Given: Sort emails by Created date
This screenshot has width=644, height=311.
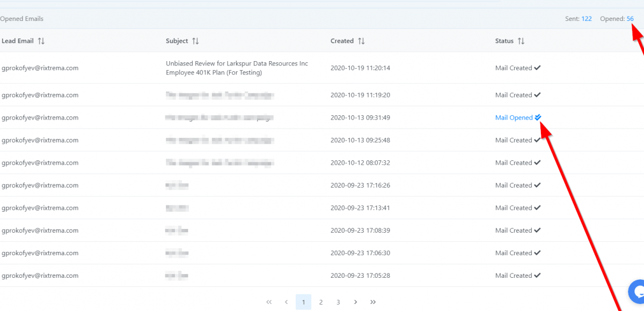Looking at the screenshot, I should click(361, 41).
